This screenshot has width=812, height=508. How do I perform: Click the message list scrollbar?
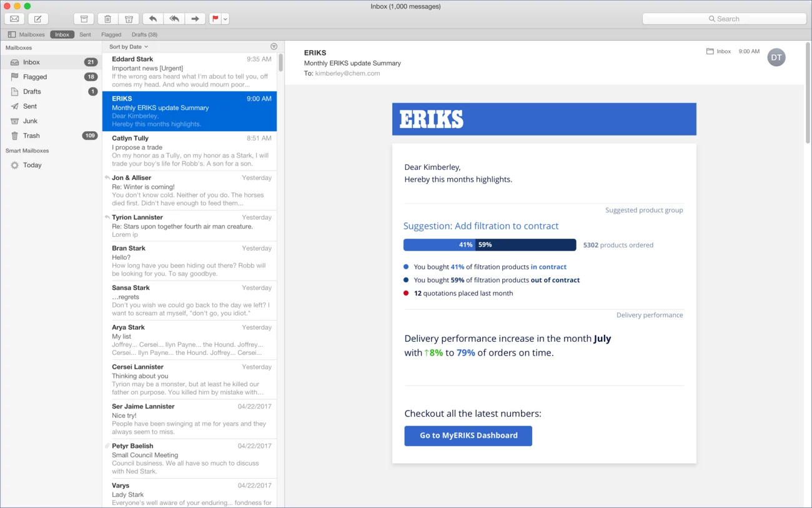coord(281,62)
